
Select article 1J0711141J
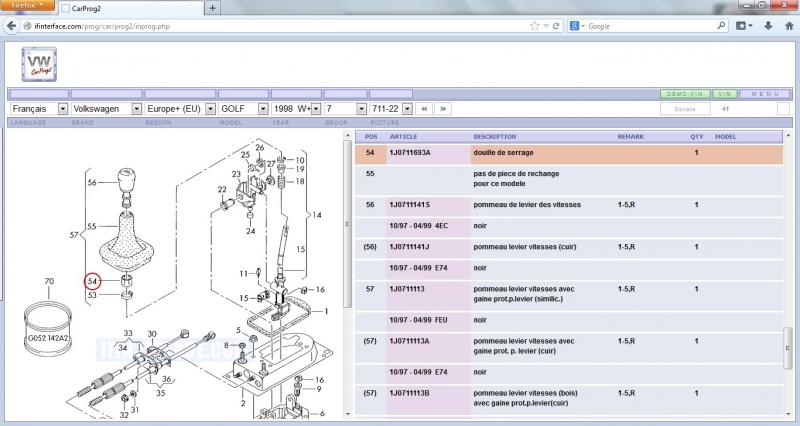coord(409,246)
